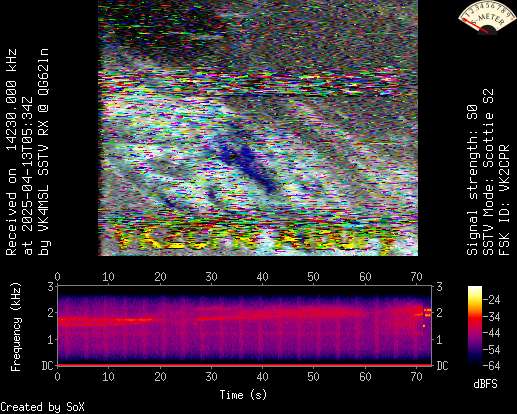Click the red DC line in spectrogram

(x=245, y=365)
